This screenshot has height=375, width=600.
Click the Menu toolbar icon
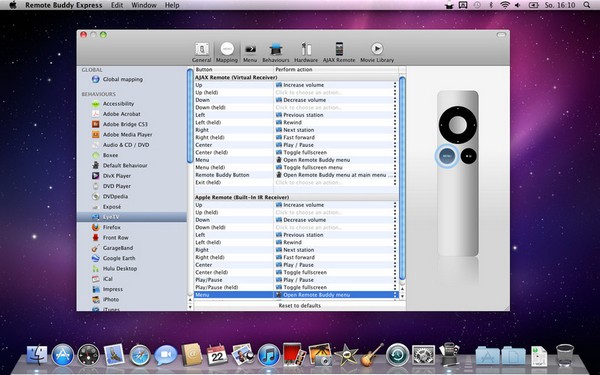pos(250,52)
